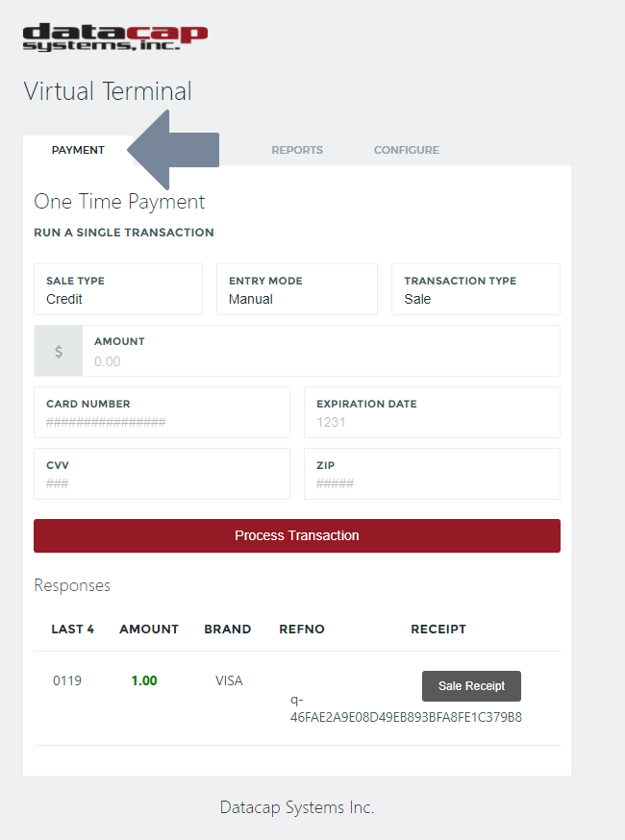Image resolution: width=625 pixels, height=840 pixels.
Task: Click the Datacap Systems Inc. footer text
Action: [297, 807]
